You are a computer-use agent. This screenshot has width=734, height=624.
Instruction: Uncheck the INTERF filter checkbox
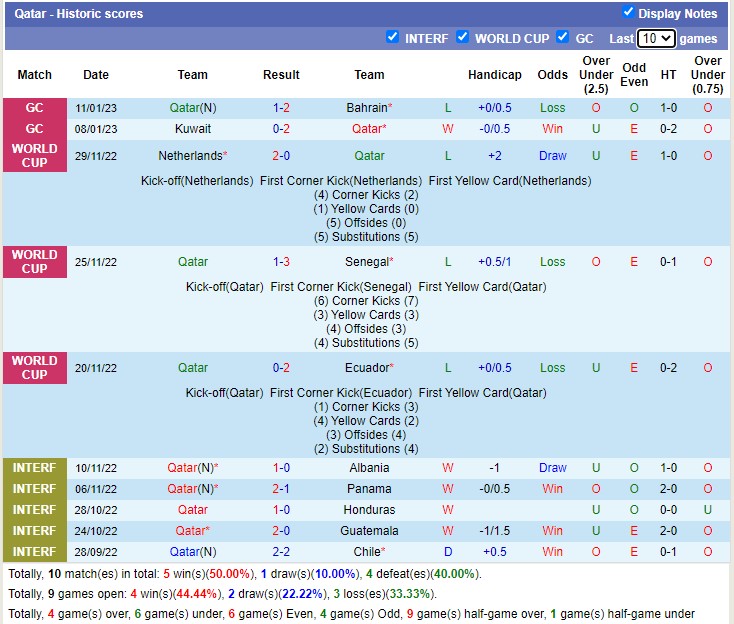coord(393,37)
